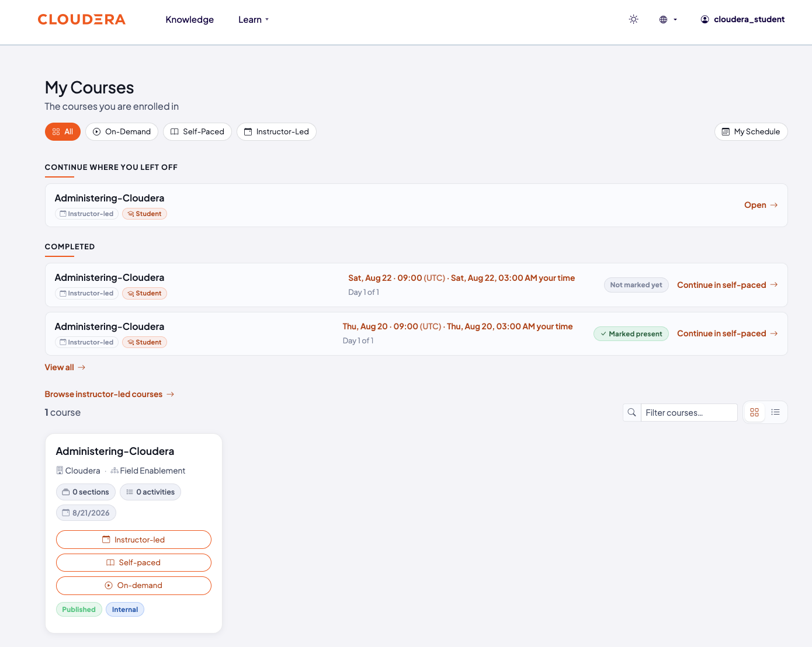Viewport: 812px width, 647px height.
Task: Click Administering-Cloudera title in Aug 22 row
Action: (109, 277)
